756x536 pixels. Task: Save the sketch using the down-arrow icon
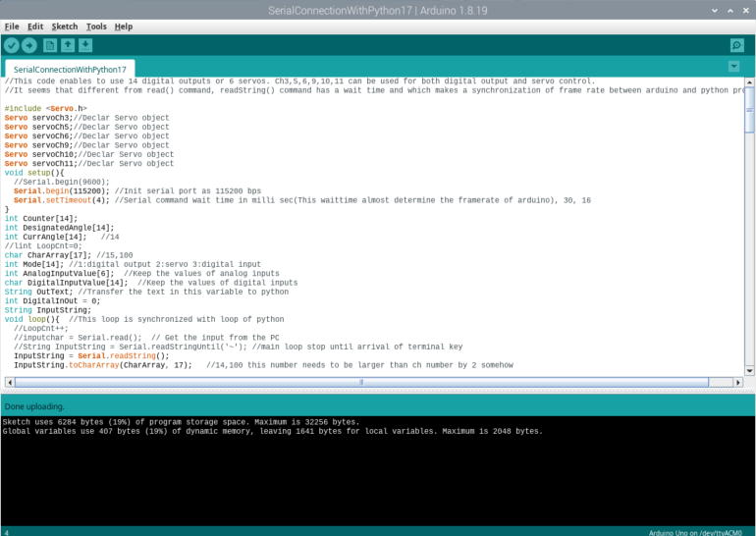(x=85, y=45)
